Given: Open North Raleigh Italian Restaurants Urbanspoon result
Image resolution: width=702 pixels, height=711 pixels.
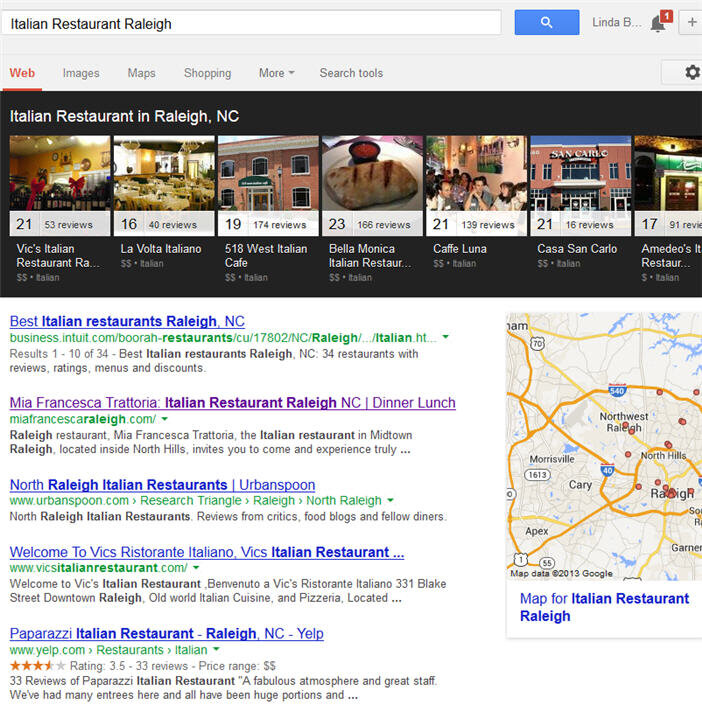Looking at the screenshot, I should click(x=162, y=485).
